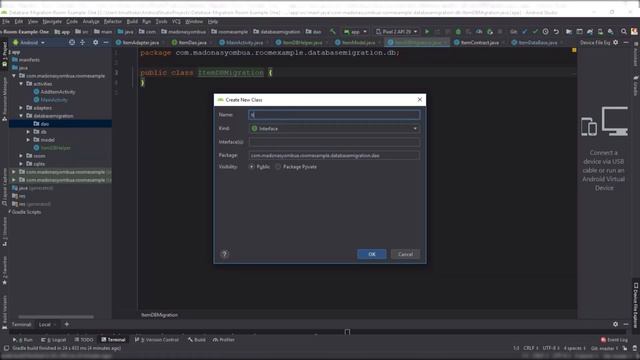Click the Git branch master status entry
Image resolution: width=640 pixels, height=360 pixels.
click(604, 348)
